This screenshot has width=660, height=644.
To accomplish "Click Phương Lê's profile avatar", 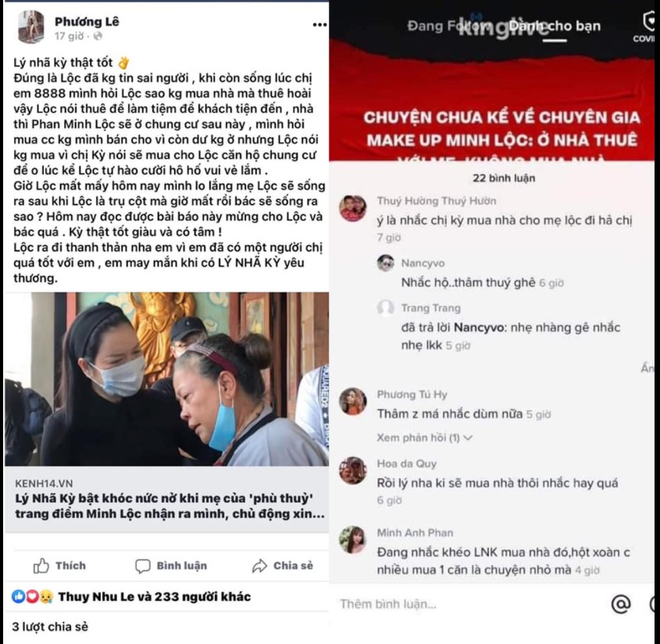I will (x=31, y=27).
